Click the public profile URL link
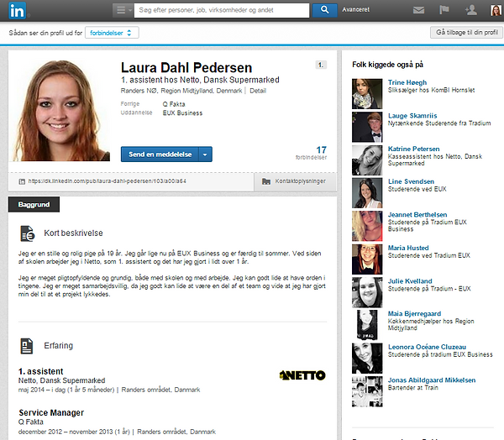Viewport: 504px width, 440px height. pos(107,181)
